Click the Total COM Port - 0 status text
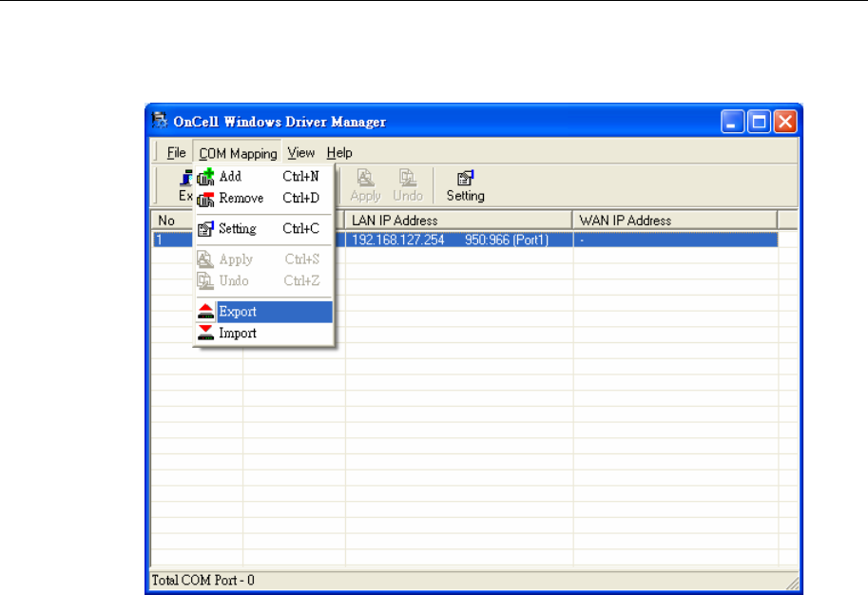Image resolution: width=868 pixels, height=595 pixels. tap(203, 580)
